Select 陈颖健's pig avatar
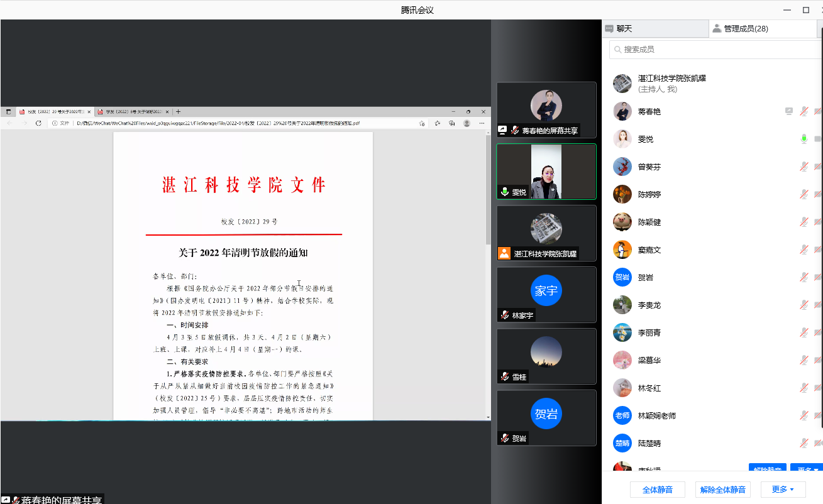Screen dimensions: 823x504 (622, 222)
